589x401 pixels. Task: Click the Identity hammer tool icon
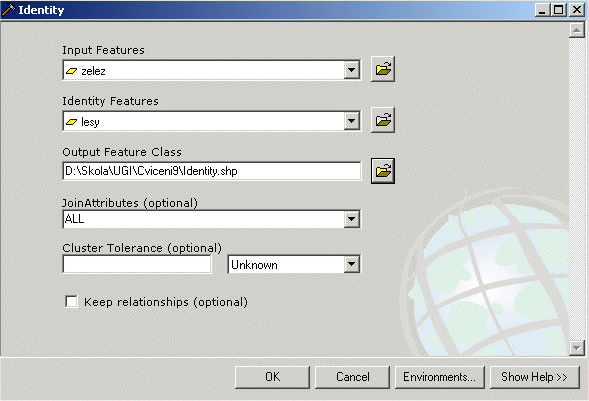(8, 10)
